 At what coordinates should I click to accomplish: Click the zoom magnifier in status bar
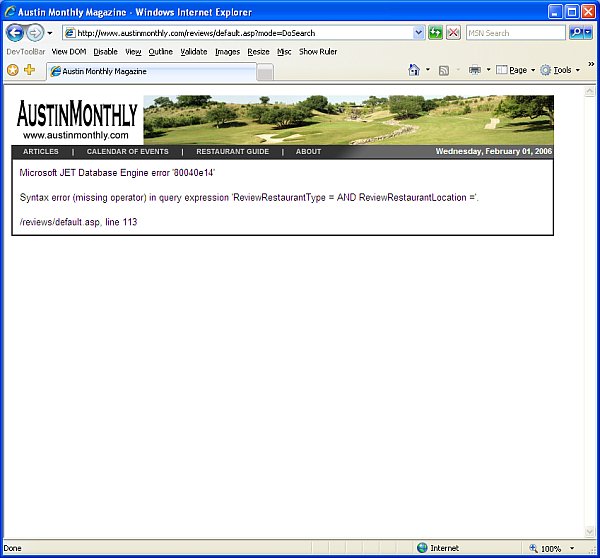533,548
